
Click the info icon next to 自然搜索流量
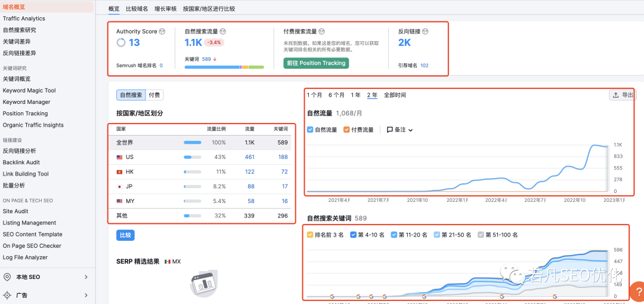(x=223, y=31)
